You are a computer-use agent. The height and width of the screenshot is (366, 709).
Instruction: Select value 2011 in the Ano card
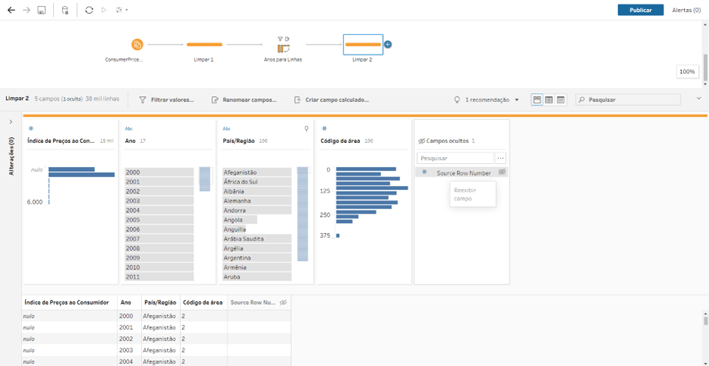159,277
